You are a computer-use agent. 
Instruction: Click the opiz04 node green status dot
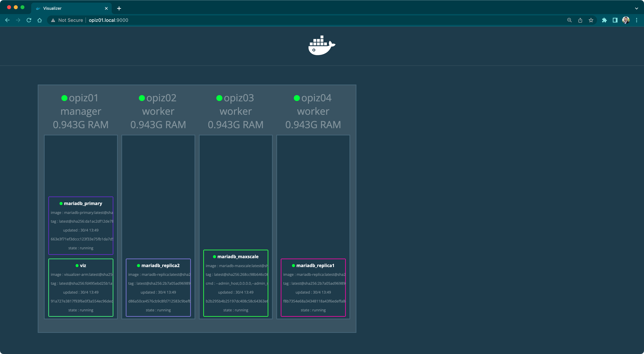[297, 98]
